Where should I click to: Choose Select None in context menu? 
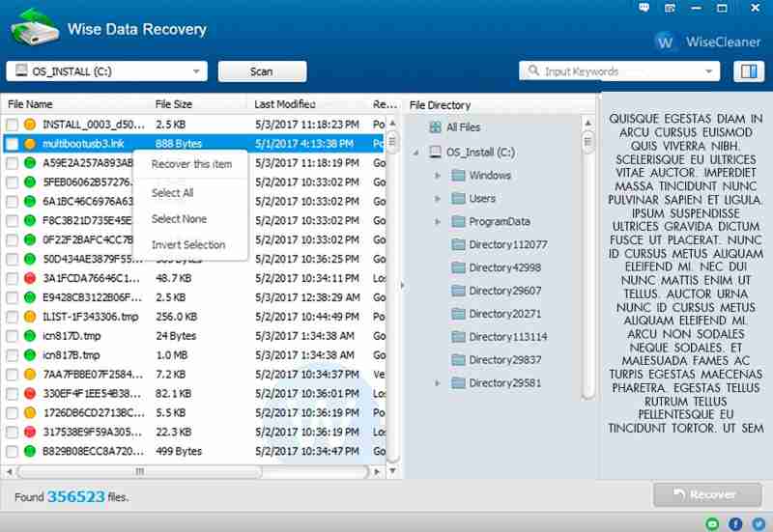coord(179,219)
